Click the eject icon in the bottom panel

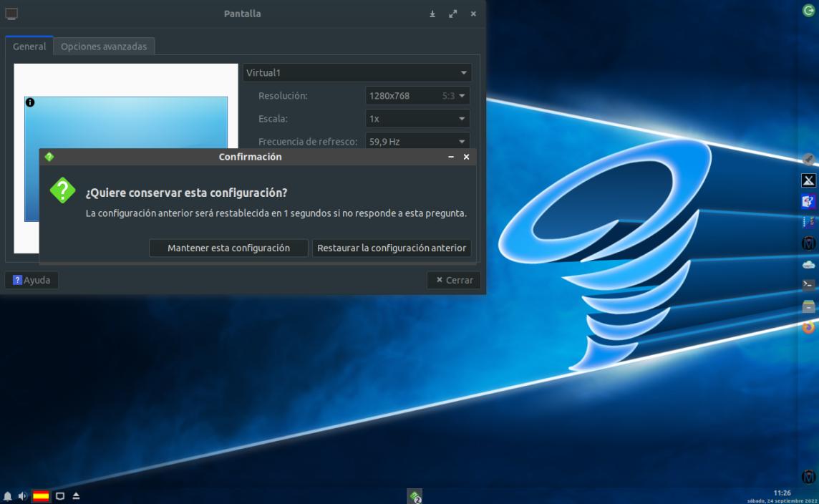tap(76, 496)
